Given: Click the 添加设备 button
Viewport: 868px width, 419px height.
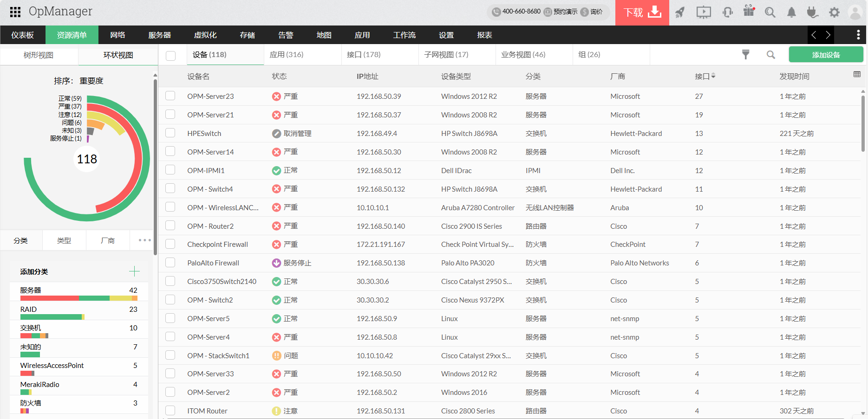Looking at the screenshot, I should point(826,55).
